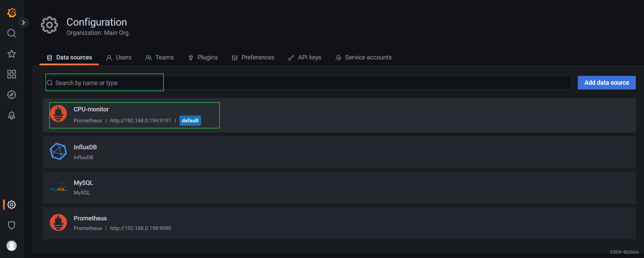Viewport: 644px width, 258px height.
Task: Expand the sidebar with chevron arrow
Action: [x=23, y=23]
